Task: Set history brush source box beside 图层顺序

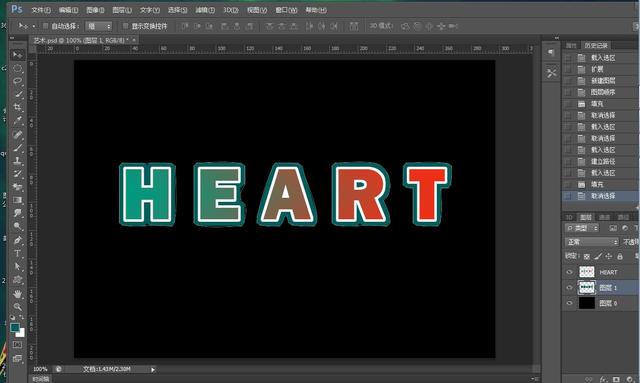Action: pyautogui.click(x=568, y=92)
